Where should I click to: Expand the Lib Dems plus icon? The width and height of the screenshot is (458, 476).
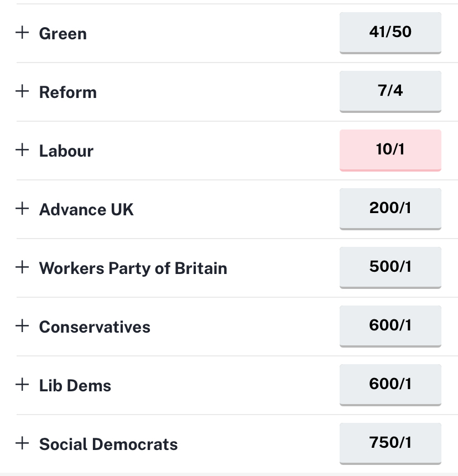tap(22, 384)
